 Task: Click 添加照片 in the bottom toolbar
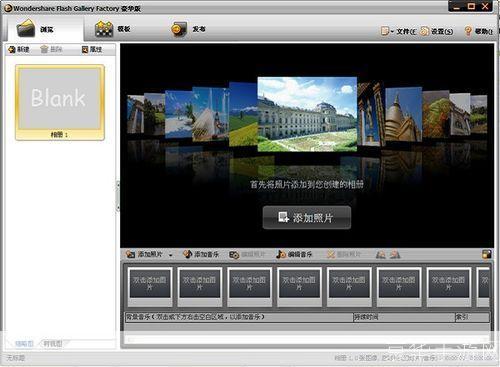click(x=144, y=254)
